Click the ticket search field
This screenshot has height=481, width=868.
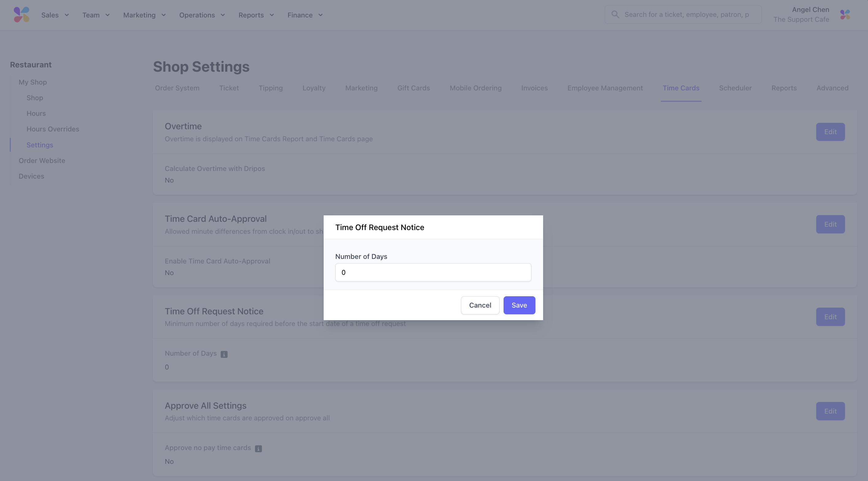point(683,14)
